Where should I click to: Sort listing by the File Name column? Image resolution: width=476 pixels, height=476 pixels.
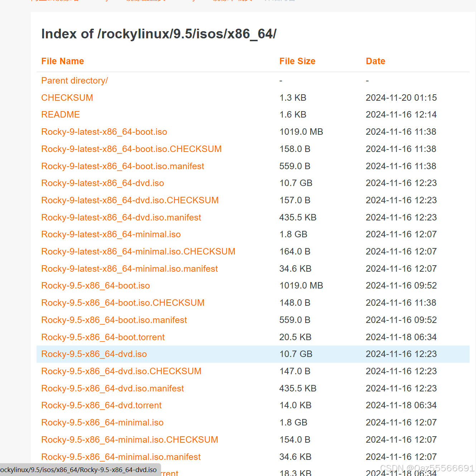pos(62,61)
